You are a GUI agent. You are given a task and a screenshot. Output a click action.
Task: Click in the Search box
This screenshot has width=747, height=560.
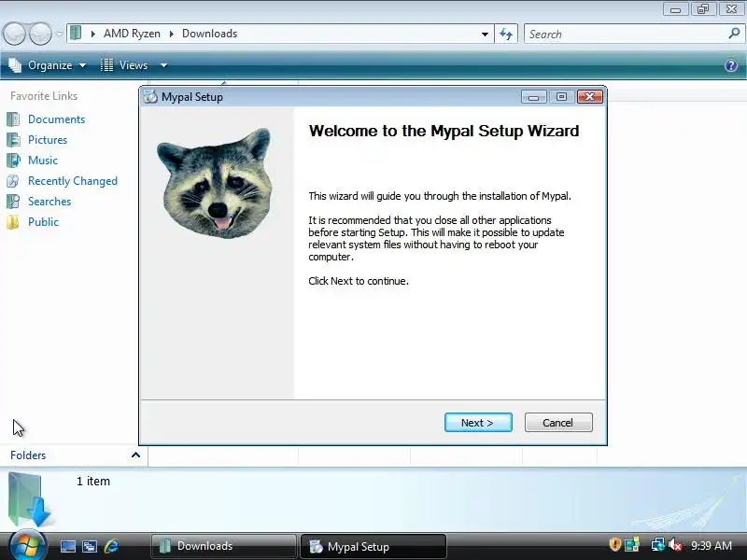(x=627, y=34)
